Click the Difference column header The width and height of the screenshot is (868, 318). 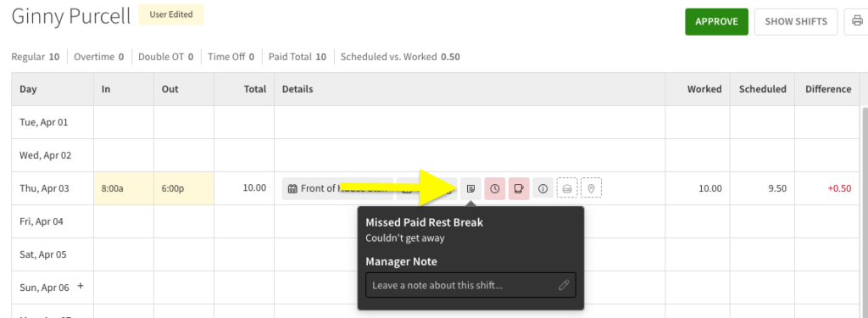click(828, 89)
